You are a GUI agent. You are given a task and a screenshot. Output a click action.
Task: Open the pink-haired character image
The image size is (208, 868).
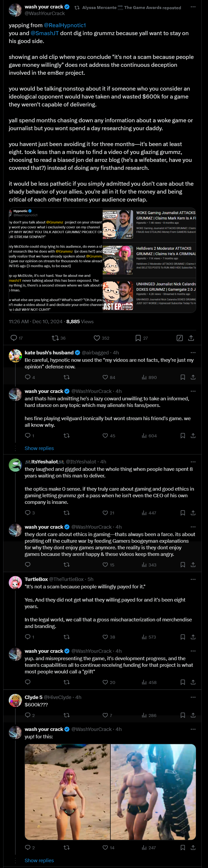click(x=67, y=791)
